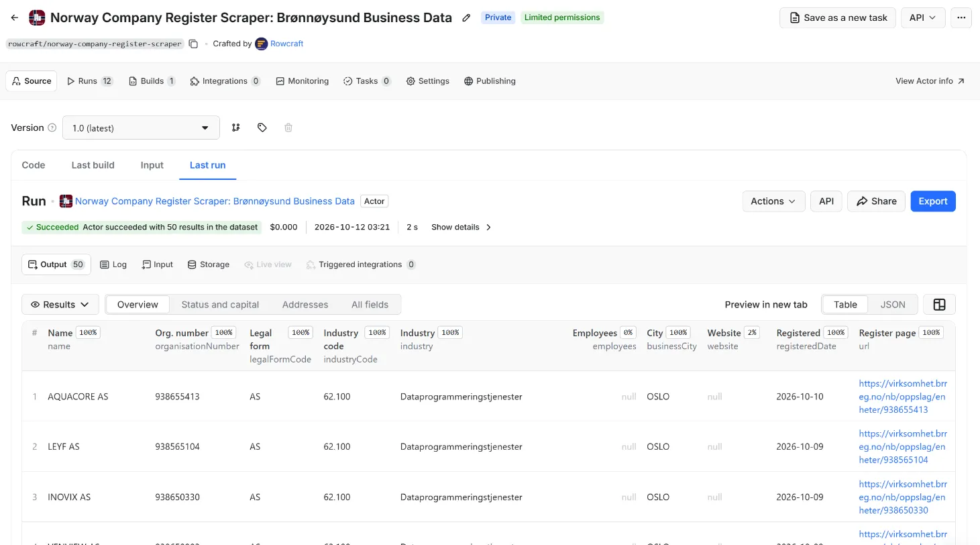Click the greyed delete version trash icon
Screen dimensions: 980x545
(x=288, y=128)
